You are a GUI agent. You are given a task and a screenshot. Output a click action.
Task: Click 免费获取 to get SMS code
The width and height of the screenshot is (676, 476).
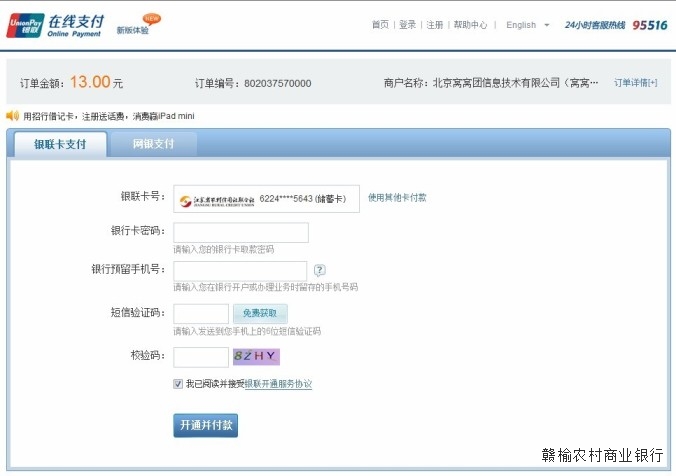pos(260,313)
